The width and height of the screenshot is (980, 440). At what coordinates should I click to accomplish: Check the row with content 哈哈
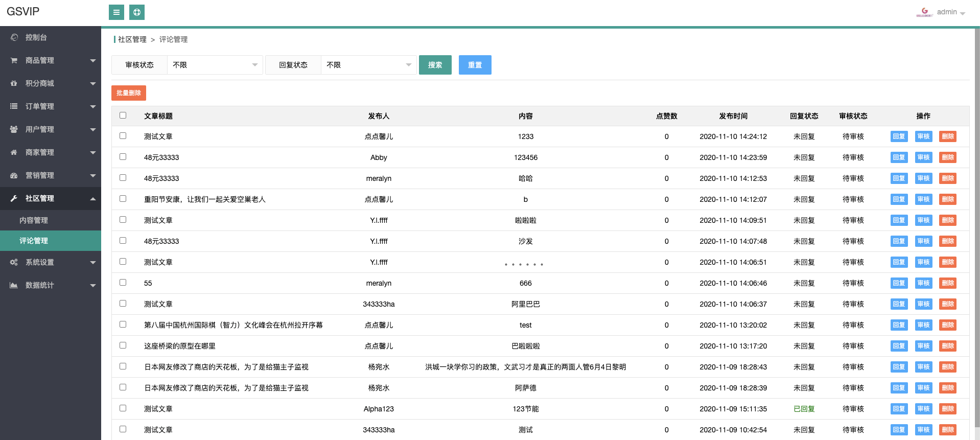tap(123, 178)
